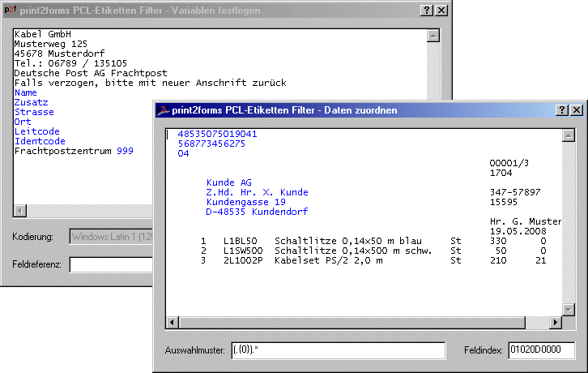Click the scroll right arrow in Daten zuordnen

click(556, 323)
